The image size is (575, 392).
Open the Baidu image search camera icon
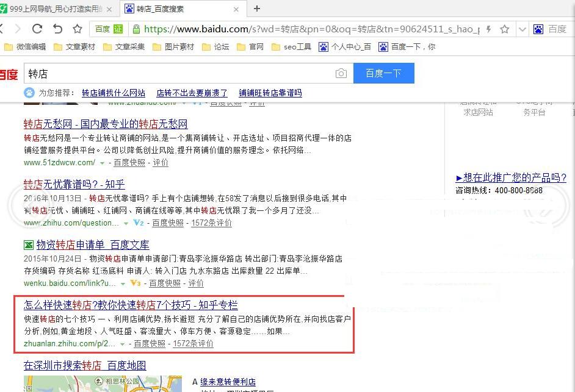(339, 73)
